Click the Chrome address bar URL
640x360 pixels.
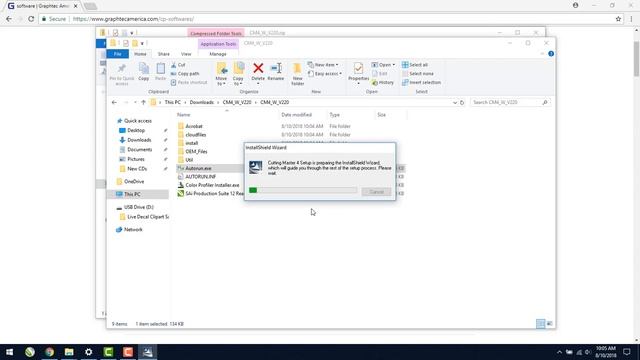coord(133,19)
